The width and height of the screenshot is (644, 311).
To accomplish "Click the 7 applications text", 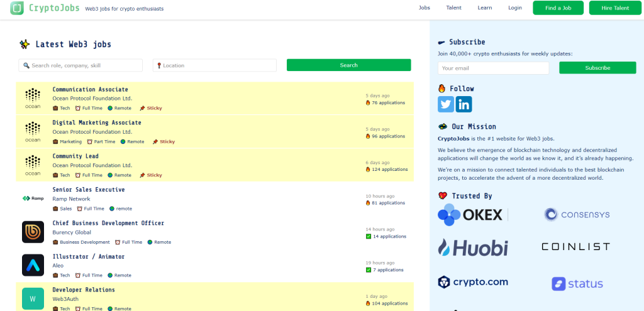I will click(x=389, y=270).
